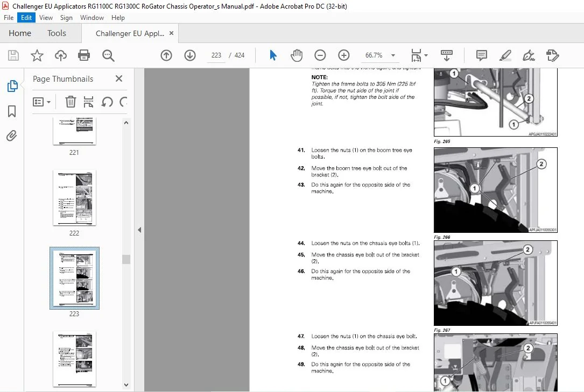The height and width of the screenshot is (392, 584).
Task: Close the Page Thumbnails panel
Action: point(119,79)
